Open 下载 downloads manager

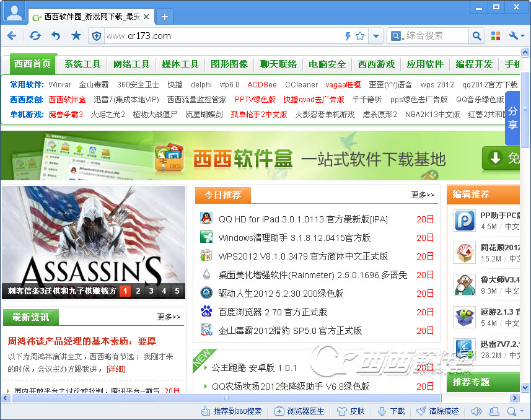(x=391, y=411)
